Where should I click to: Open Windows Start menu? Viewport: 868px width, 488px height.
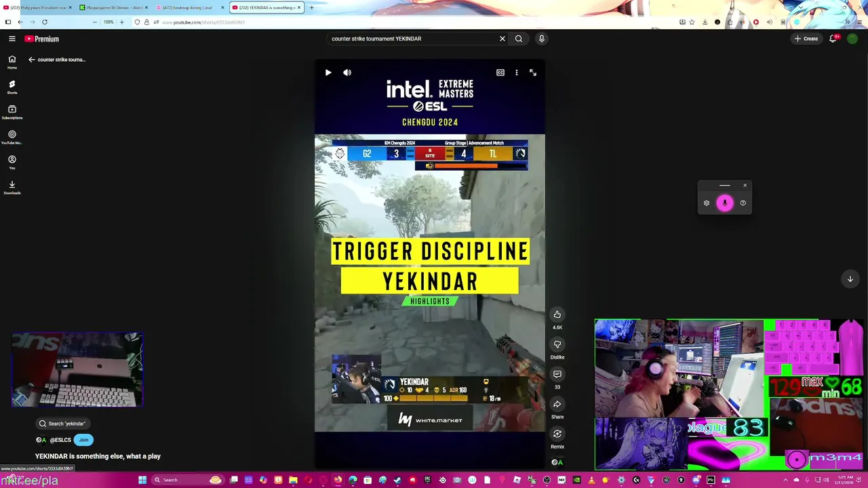142,480
